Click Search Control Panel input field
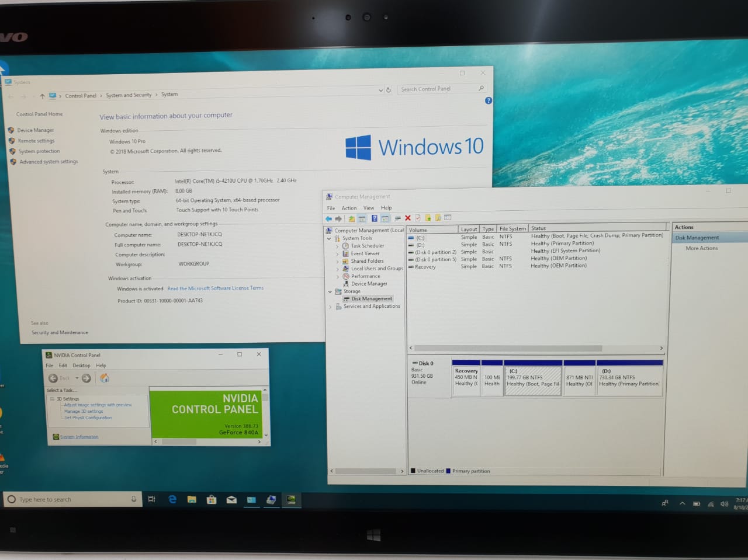The height and width of the screenshot is (560, 748). point(441,89)
